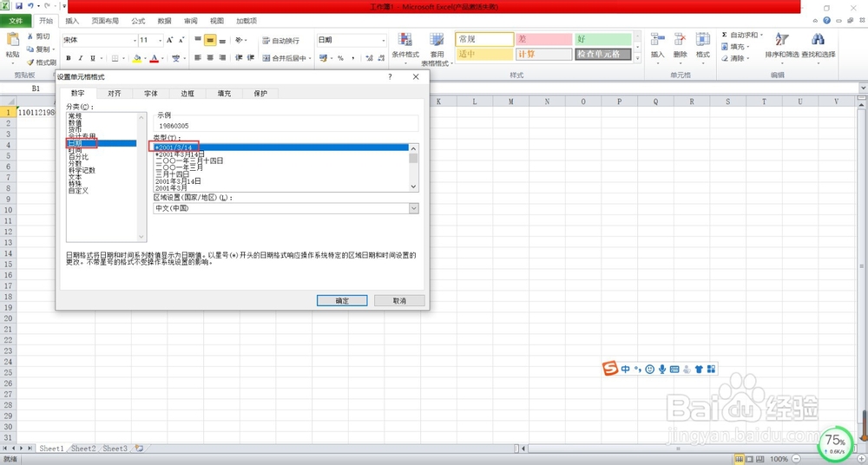Open the Delete cells (删除) icon

(x=680, y=39)
